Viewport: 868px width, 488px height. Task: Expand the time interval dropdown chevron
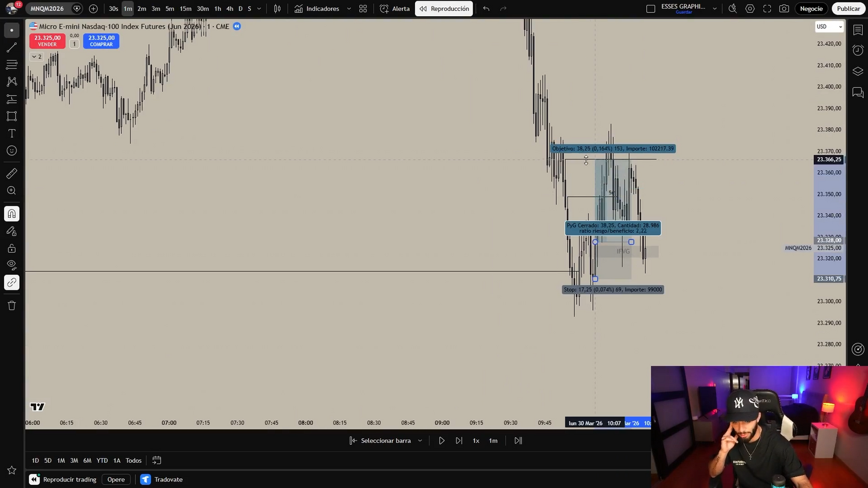click(x=259, y=8)
